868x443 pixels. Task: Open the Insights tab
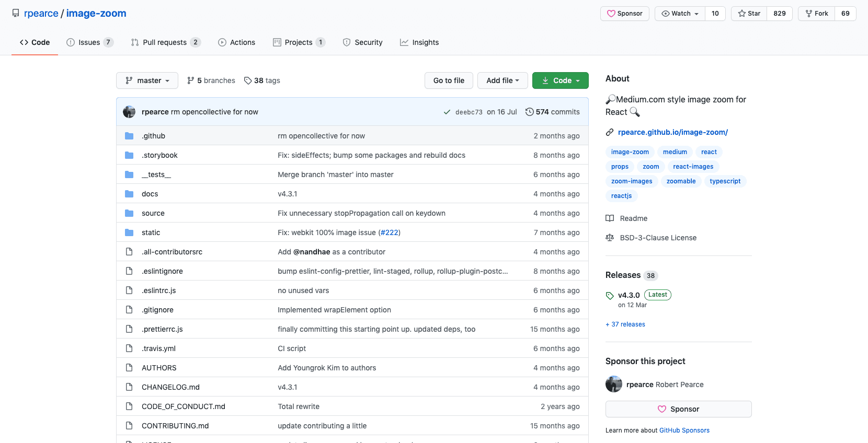coord(419,42)
